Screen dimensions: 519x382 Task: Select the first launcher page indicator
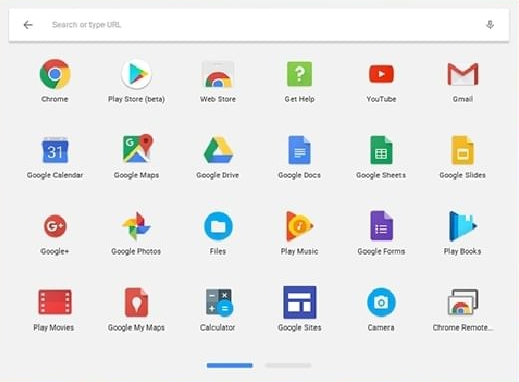point(229,365)
